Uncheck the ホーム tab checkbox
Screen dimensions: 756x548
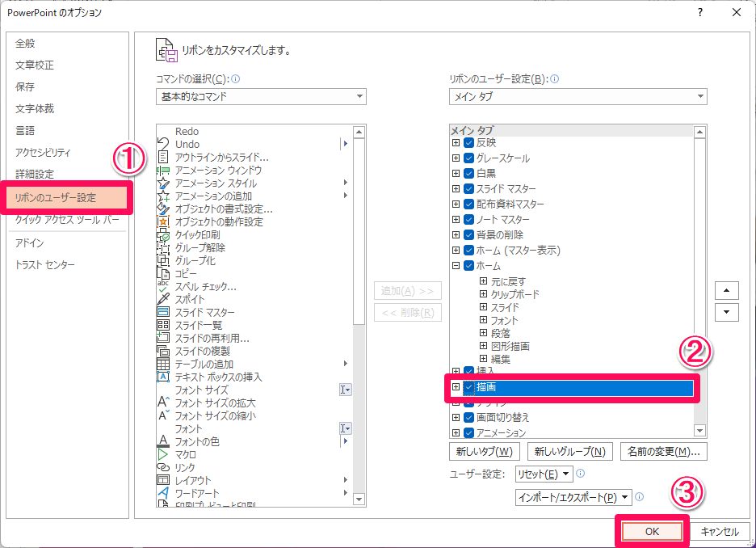point(467,265)
